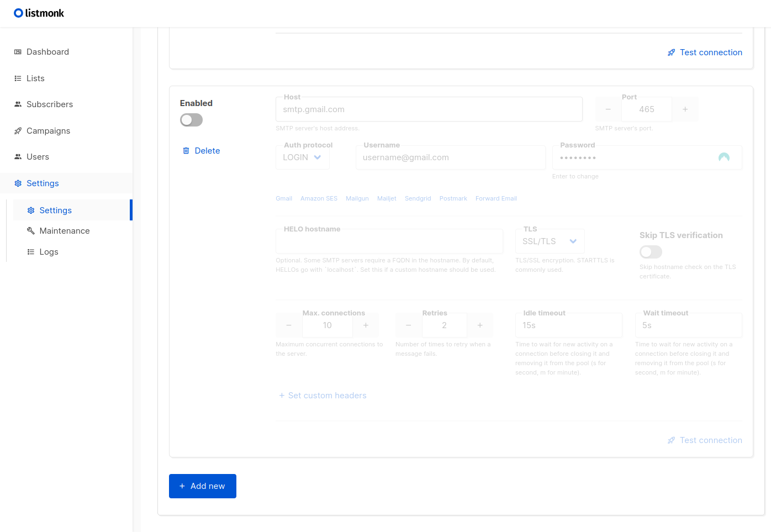Screen dimensions: 771x532
Task: Click the Lists icon in sidebar
Action: 18,78
